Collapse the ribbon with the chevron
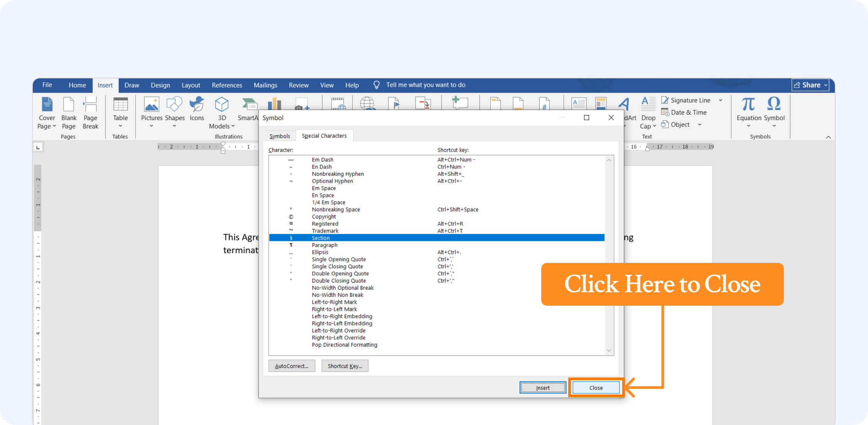Viewport: 868px width, 425px height. (x=828, y=137)
